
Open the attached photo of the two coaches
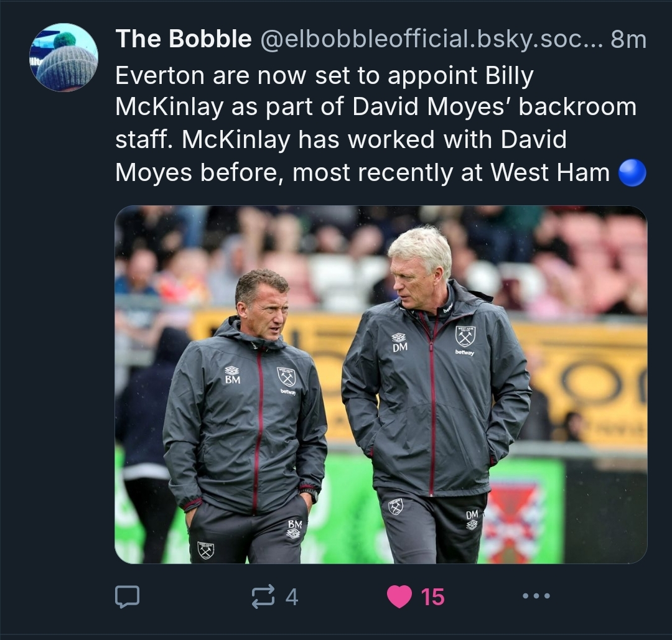[380, 384]
